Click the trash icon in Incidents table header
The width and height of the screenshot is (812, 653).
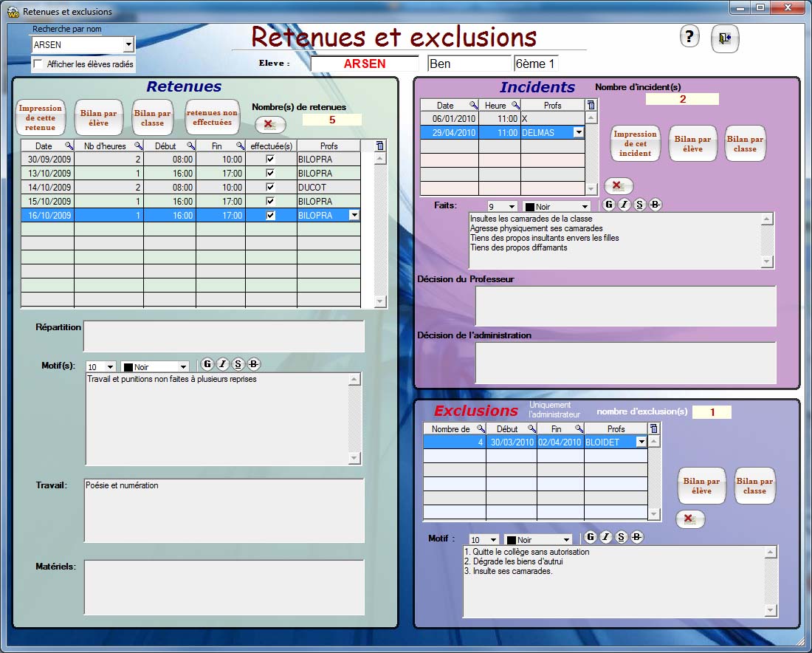[x=591, y=106]
